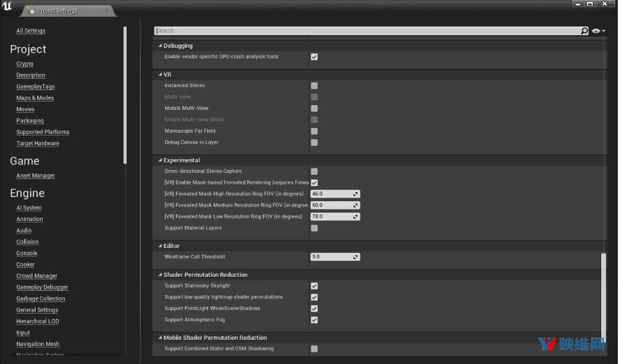Click Wireframe Cull Threshold spinner arrow
The height and width of the screenshot is (364, 618).
[356, 257]
